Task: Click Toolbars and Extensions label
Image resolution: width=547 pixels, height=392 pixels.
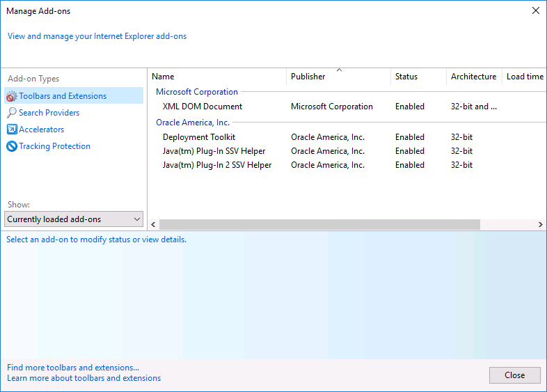Action: pyautogui.click(x=63, y=96)
